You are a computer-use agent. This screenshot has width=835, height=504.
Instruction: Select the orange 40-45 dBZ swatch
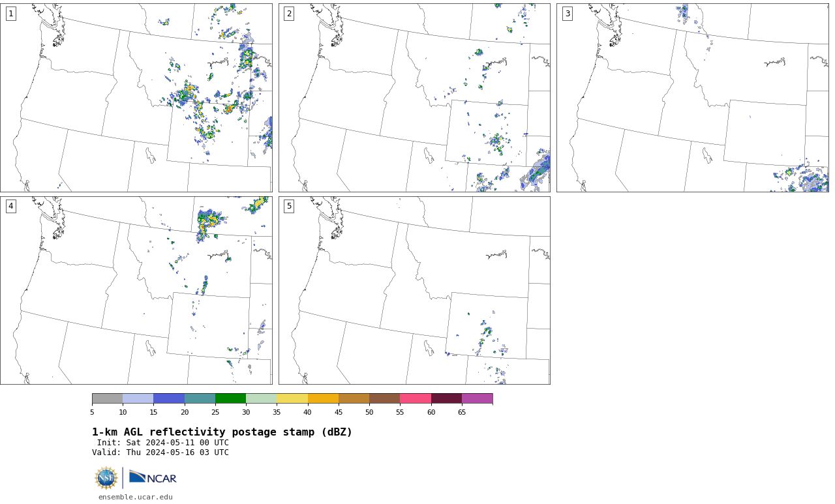tap(323, 398)
